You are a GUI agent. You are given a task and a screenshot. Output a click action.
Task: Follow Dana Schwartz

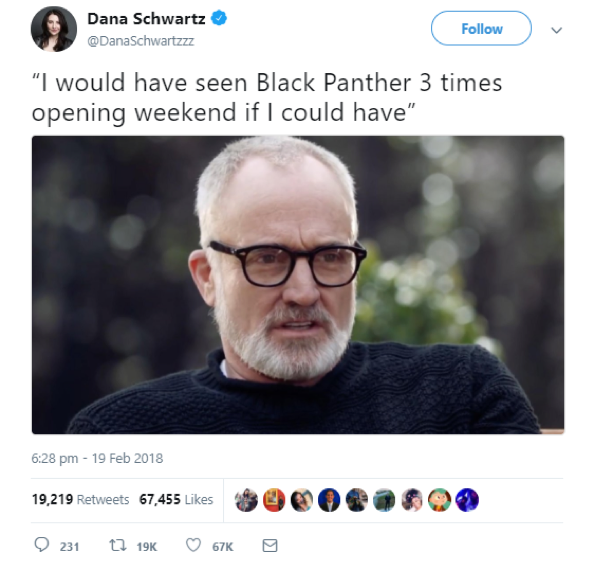(x=481, y=28)
